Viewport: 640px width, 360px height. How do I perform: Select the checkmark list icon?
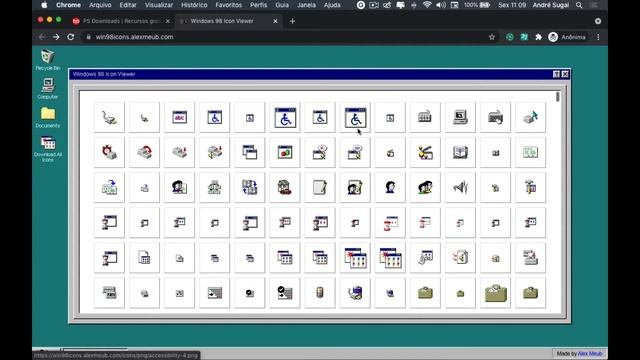pos(285,293)
